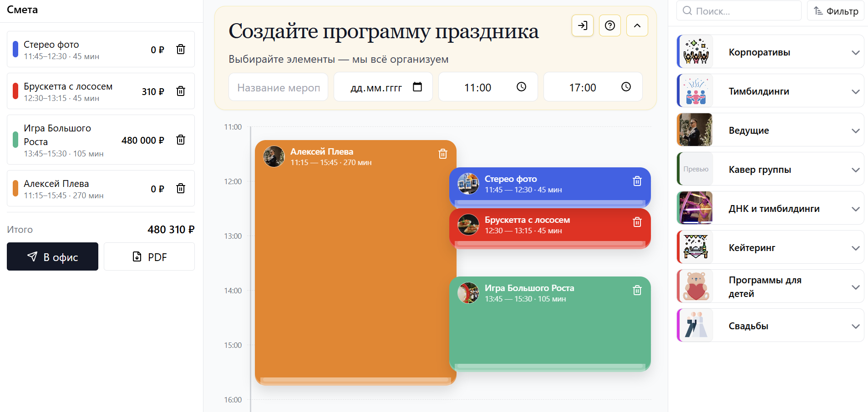Viewport: 868px width, 412px height.
Task: Expand the ДНК и тимбилдинги category
Action: click(x=856, y=209)
